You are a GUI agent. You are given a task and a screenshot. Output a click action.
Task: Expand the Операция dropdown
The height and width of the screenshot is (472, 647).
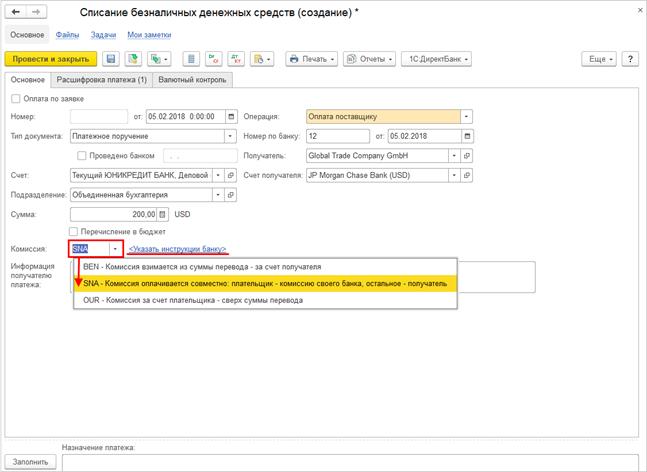(467, 116)
